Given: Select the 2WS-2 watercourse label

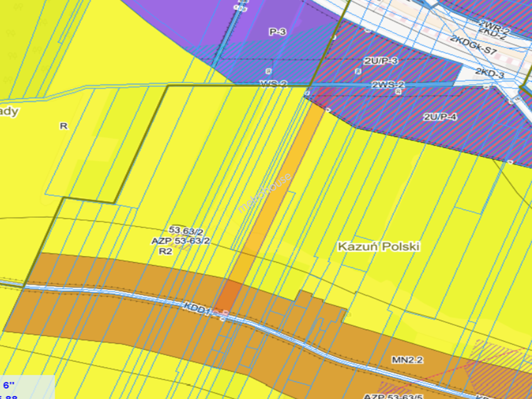Looking at the screenshot, I should click(388, 85).
